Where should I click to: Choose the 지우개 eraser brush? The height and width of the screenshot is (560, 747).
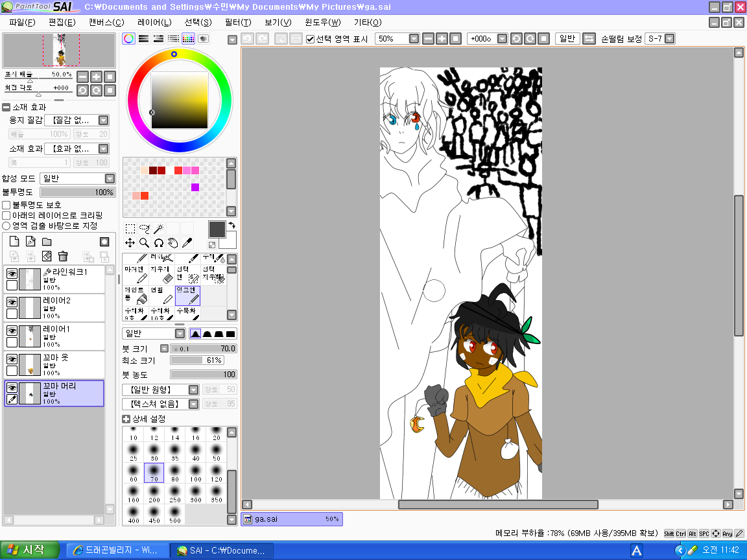coord(162,275)
